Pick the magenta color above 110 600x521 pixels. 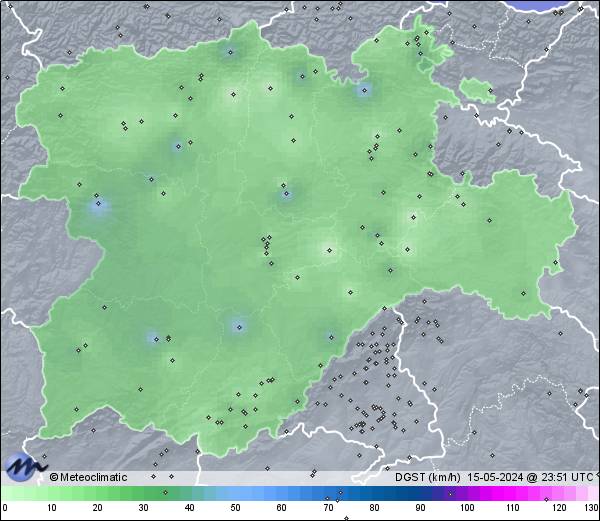coord(513,493)
